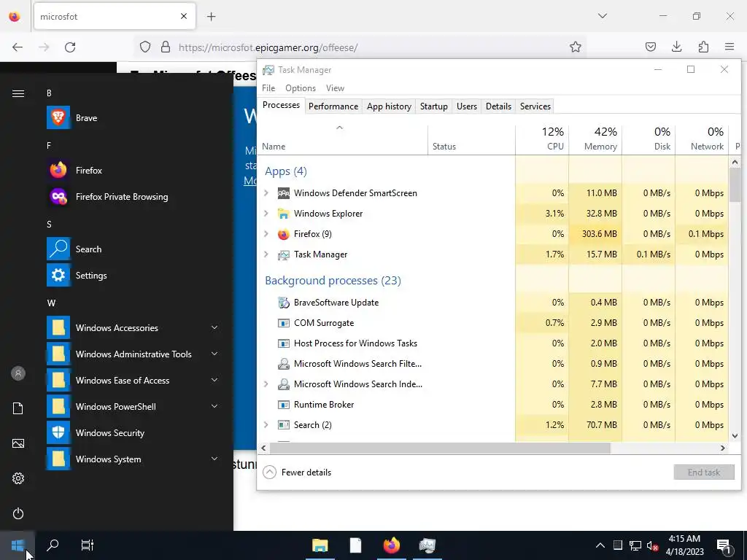
Task: Open taskbar search magnifier
Action: [53, 545]
